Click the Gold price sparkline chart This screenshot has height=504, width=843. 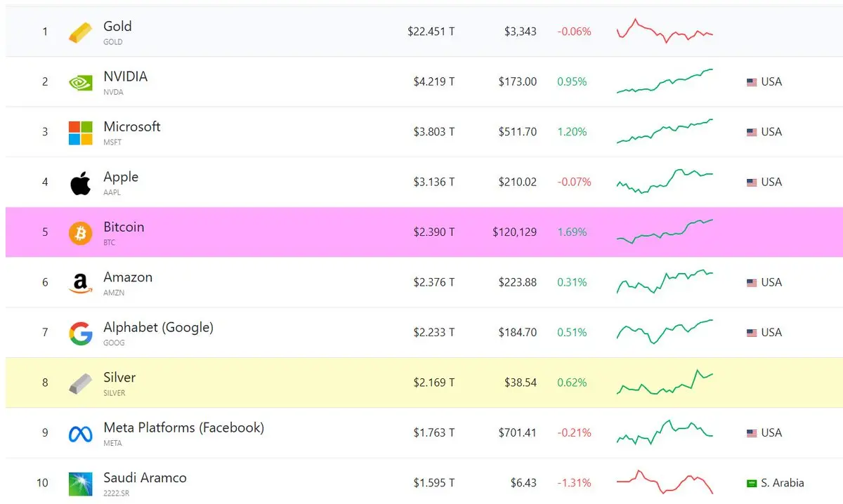coord(665,31)
